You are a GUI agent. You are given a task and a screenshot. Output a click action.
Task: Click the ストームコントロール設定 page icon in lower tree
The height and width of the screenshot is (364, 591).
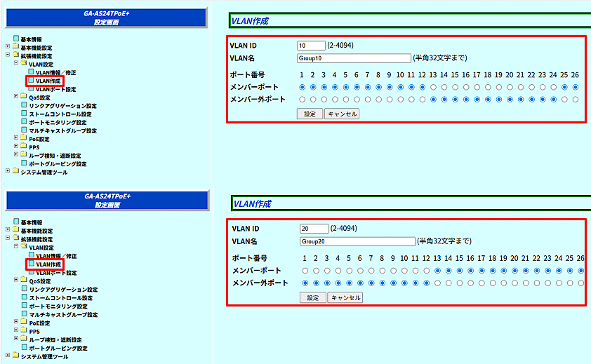click(24, 297)
